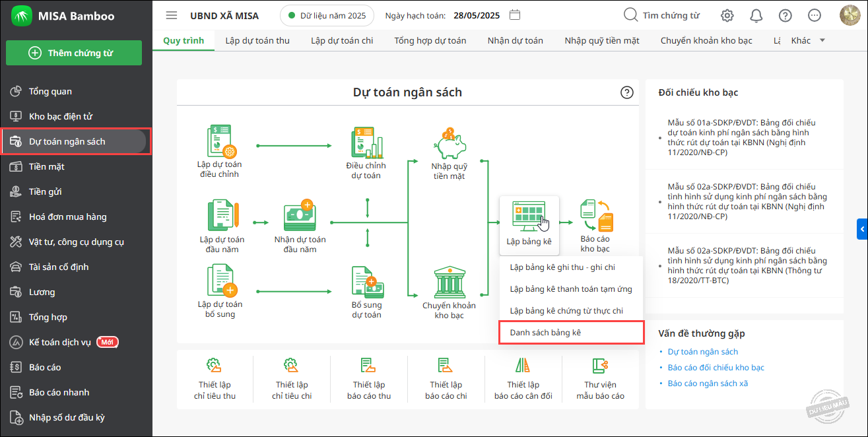Image resolution: width=868 pixels, height=437 pixels.
Task: Open Thiết lập báo cáo chi
Action: click(x=446, y=378)
